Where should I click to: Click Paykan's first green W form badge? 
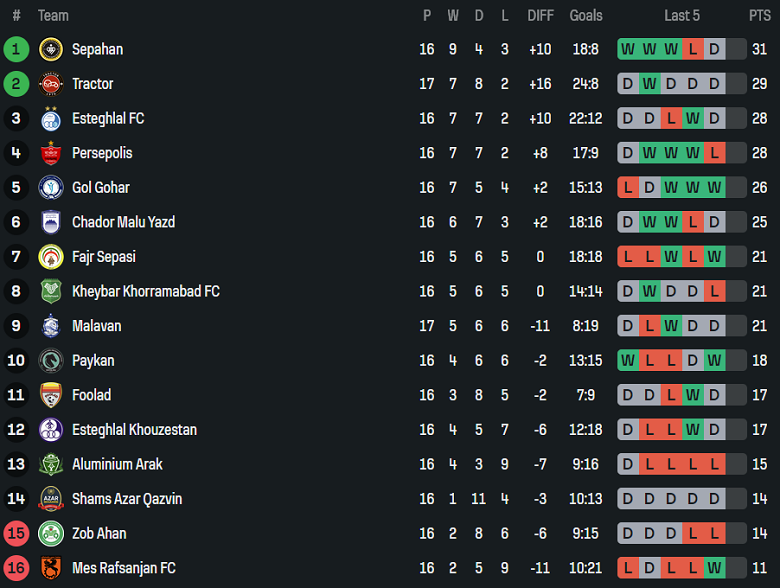point(628,360)
